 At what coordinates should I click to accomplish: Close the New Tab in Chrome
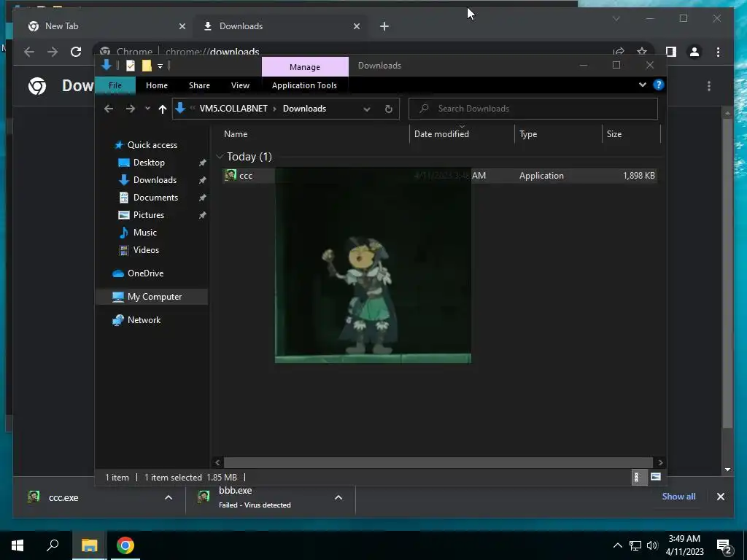point(182,27)
